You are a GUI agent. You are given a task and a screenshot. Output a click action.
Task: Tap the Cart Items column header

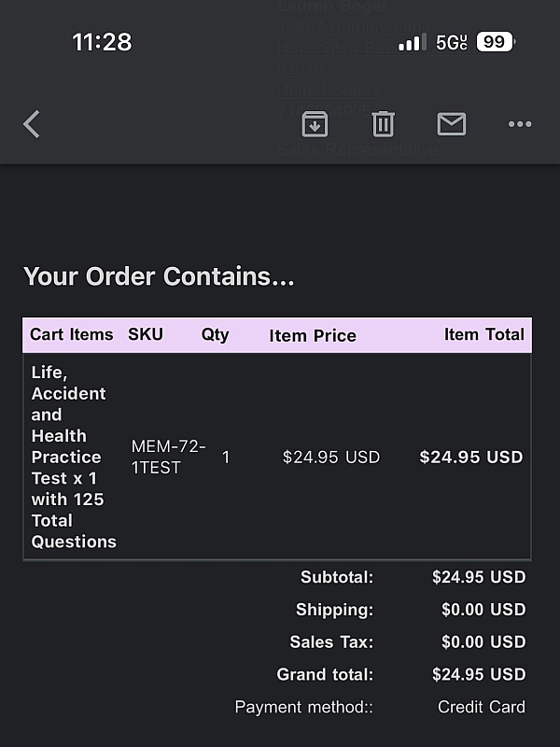tap(72, 334)
